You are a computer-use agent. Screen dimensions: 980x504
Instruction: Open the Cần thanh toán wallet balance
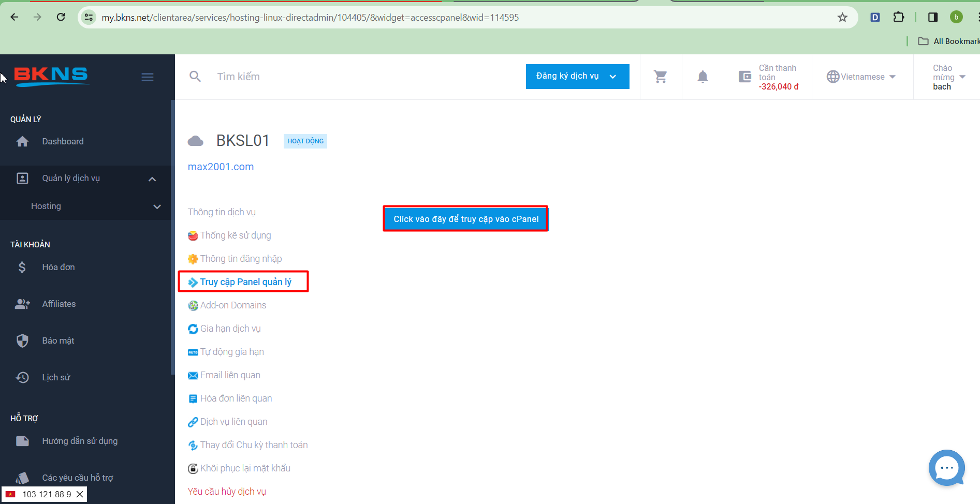[768, 77]
